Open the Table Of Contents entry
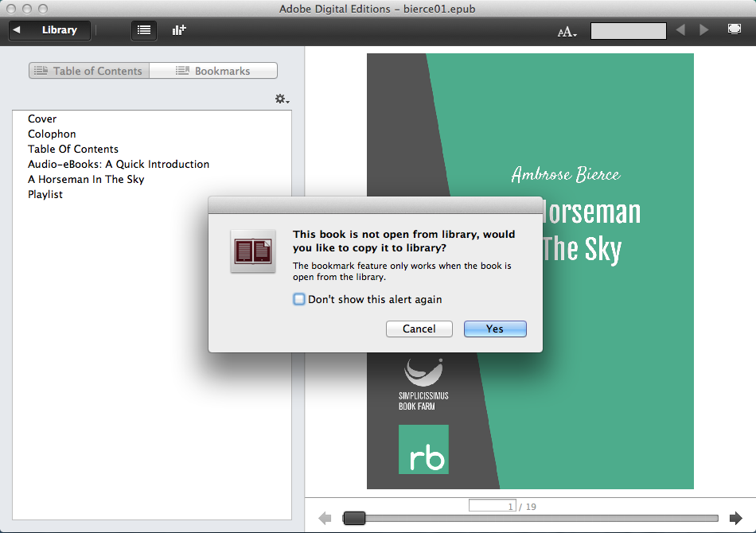Image resolution: width=756 pixels, height=533 pixels. tap(72, 149)
